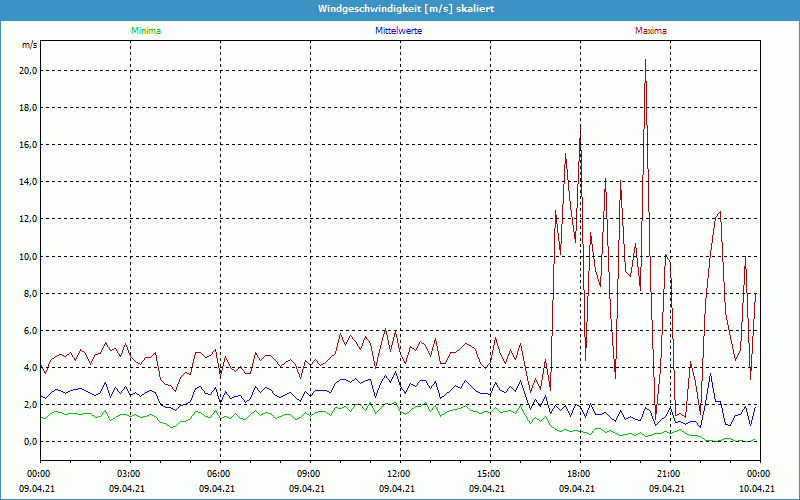This screenshot has width=800, height=500.
Task: Click the 09.04.21 date beneath 12:00
Action: click(397, 488)
